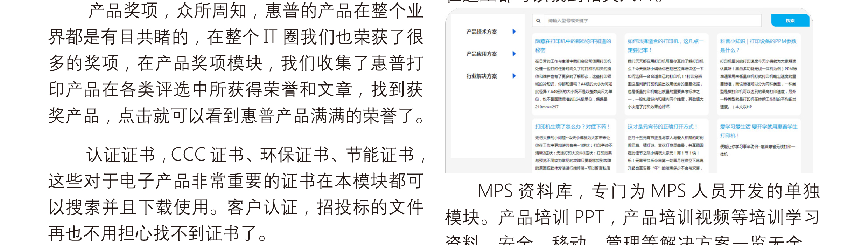Open the 产品技术方案 menu item
This screenshot has width=868, height=245.
pos(482,32)
